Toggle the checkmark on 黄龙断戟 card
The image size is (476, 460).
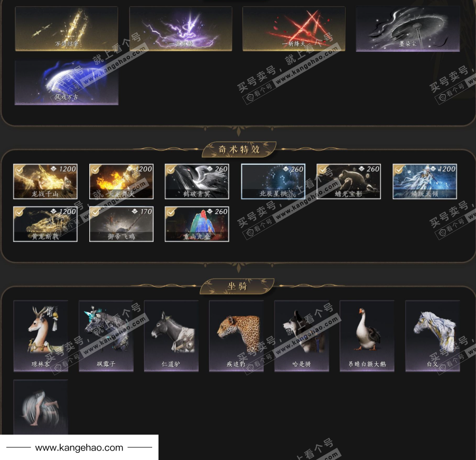click(x=19, y=212)
